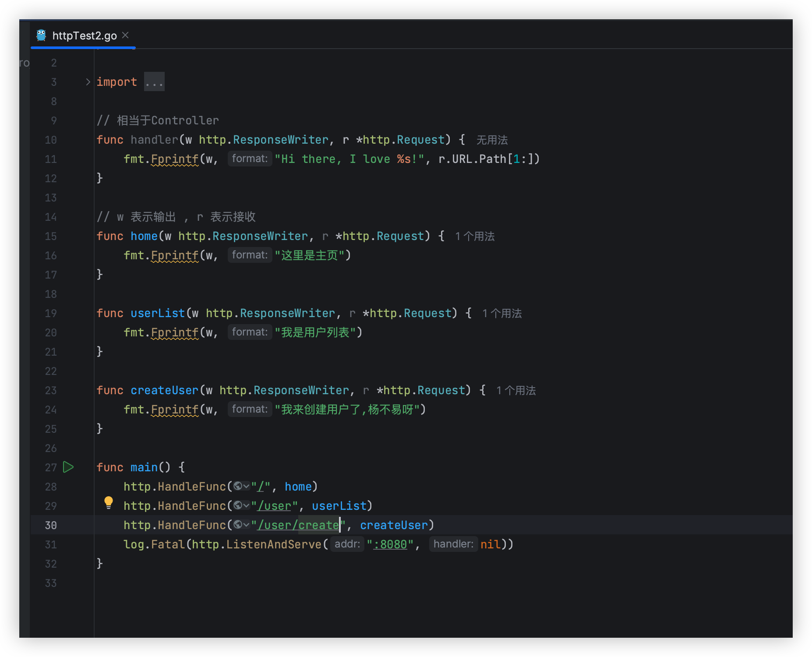The image size is (812, 657).
Task: Click the "/user" URL path link
Action: tap(275, 506)
